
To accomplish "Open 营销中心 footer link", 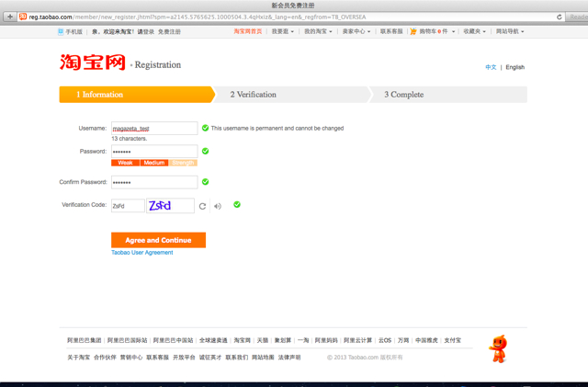I will click(x=131, y=357).
